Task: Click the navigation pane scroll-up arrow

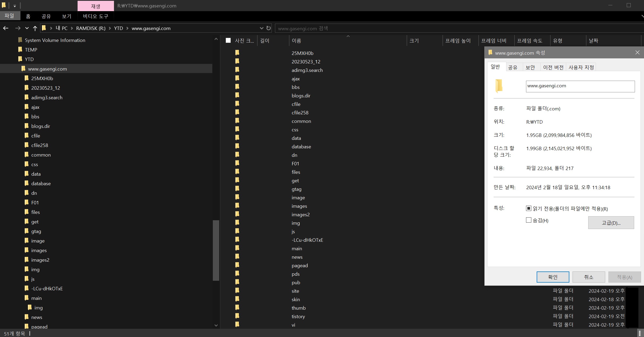Action: point(216,39)
